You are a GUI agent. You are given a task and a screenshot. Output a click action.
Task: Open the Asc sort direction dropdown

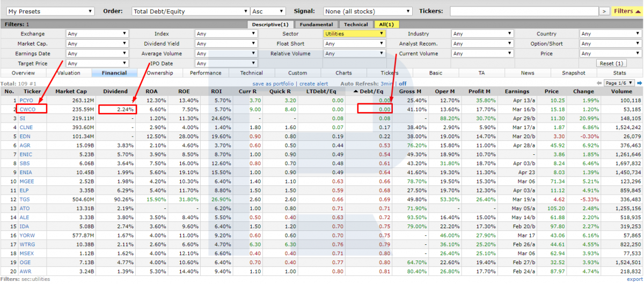point(268,11)
